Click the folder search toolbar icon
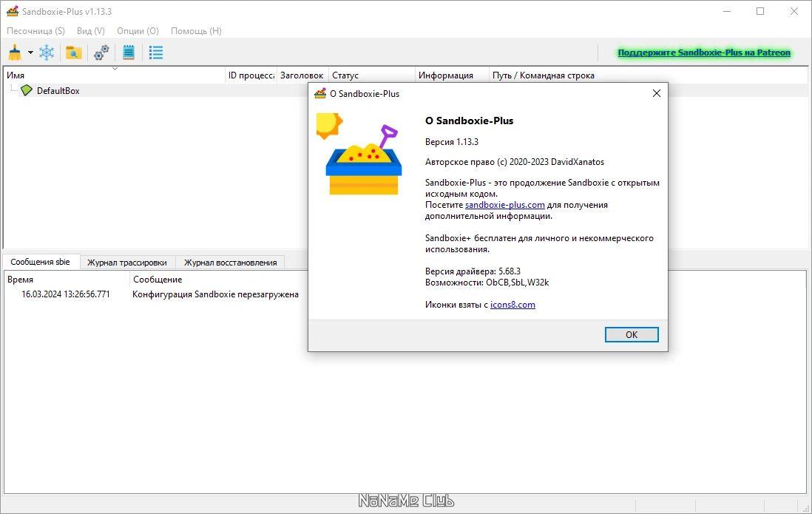Image resolution: width=812 pixels, height=514 pixels. click(73, 53)
